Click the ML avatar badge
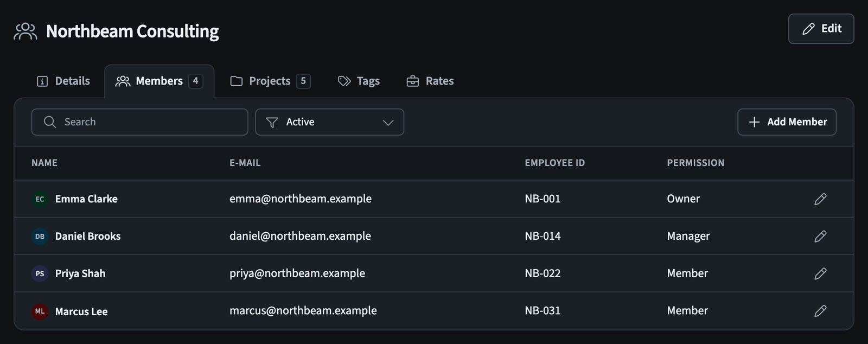The image size is (868, 344). (x=40, y=311)
